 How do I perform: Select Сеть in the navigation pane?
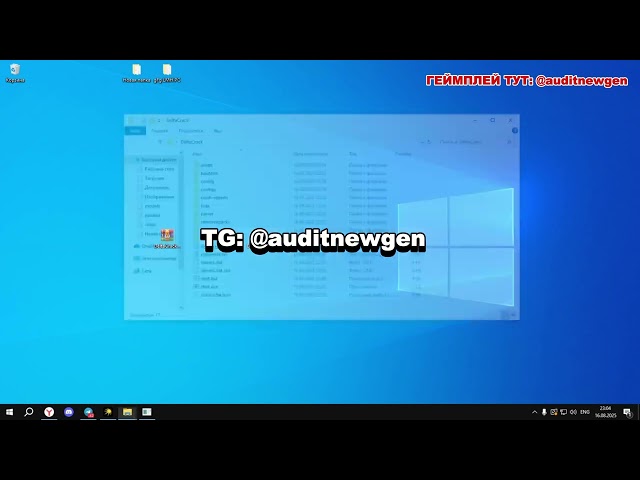coord(143,271)
